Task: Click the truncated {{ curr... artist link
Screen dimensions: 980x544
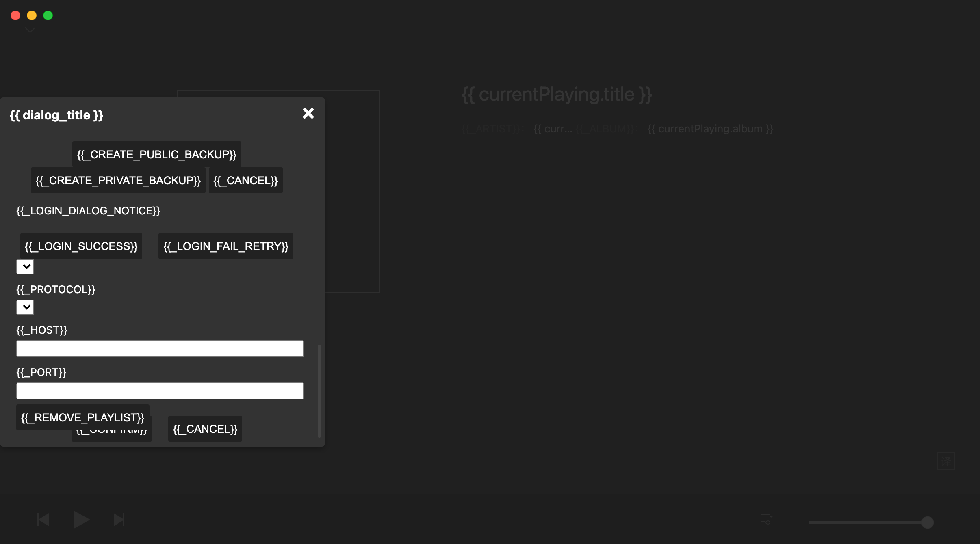Action: coord(553,129)
